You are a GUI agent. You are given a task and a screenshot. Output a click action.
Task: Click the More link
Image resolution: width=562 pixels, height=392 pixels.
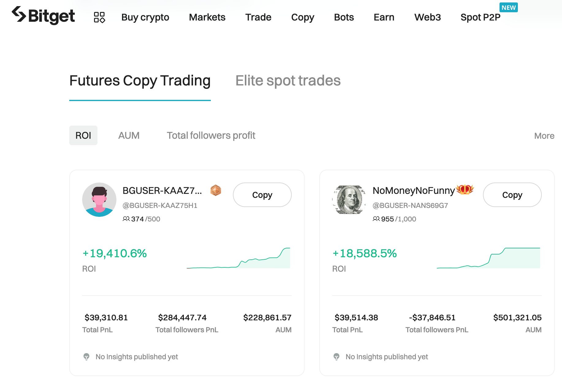click(x=544, y=136)
